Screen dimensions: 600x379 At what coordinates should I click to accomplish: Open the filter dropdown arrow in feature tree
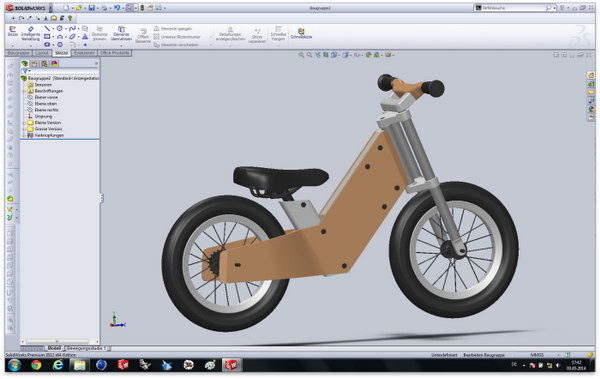click(29, 72)
